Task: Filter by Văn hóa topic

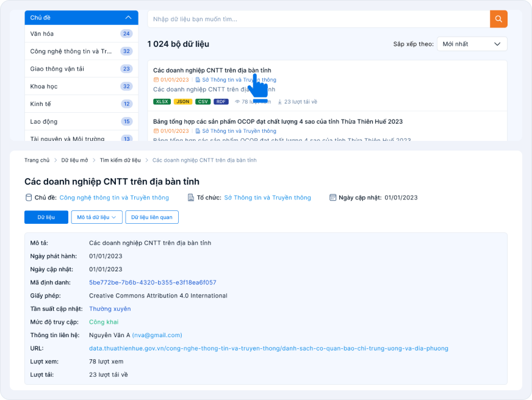Action: [81, 34]
